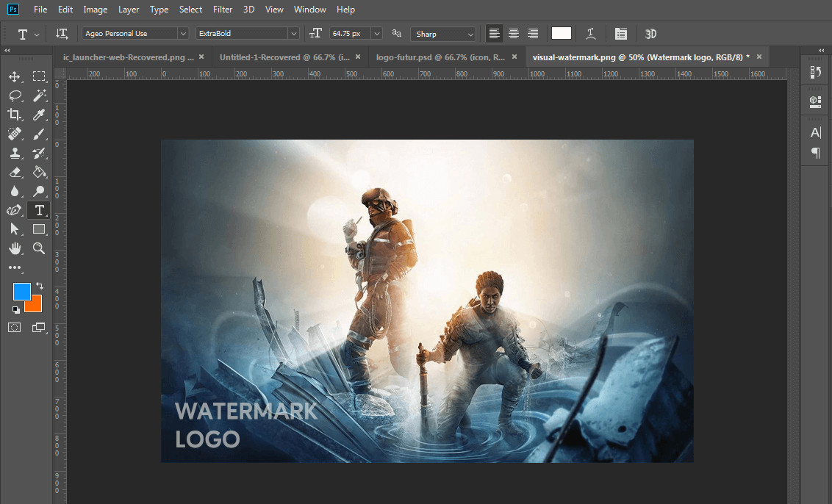Pick the Magic Wand tool
Viewport: 832px width, 504px height.
point(40,96)
